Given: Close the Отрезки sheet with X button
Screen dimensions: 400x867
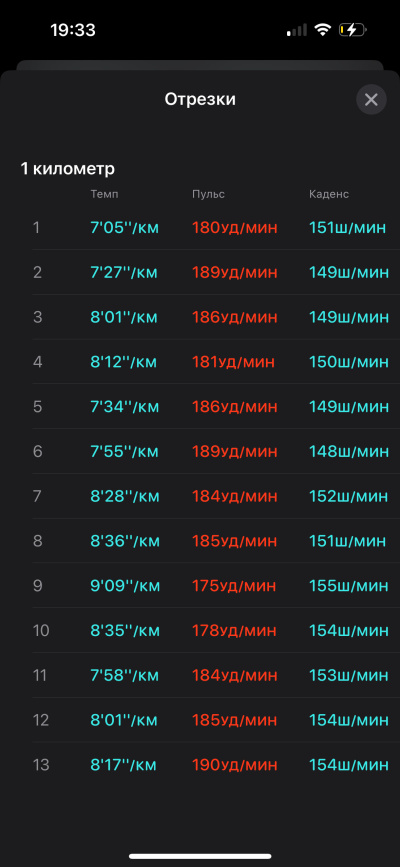Looking at the screenshot, I should [371, 100].
